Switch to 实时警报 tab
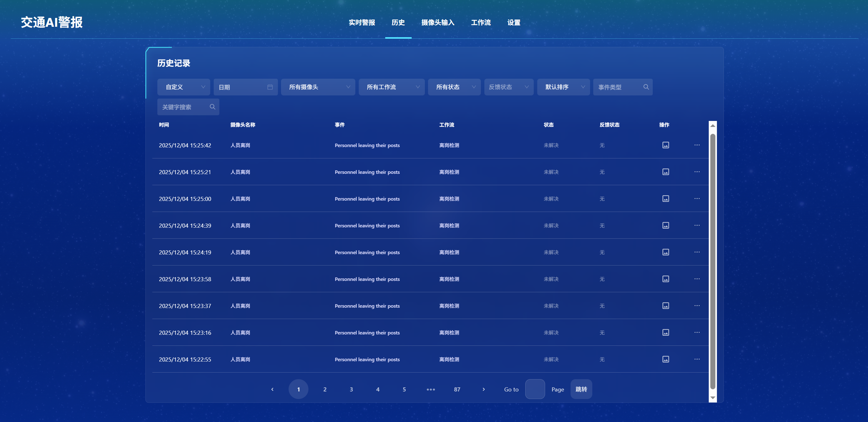Image resolution: width=868 pixels, height=422 pixels. point(362,23)
